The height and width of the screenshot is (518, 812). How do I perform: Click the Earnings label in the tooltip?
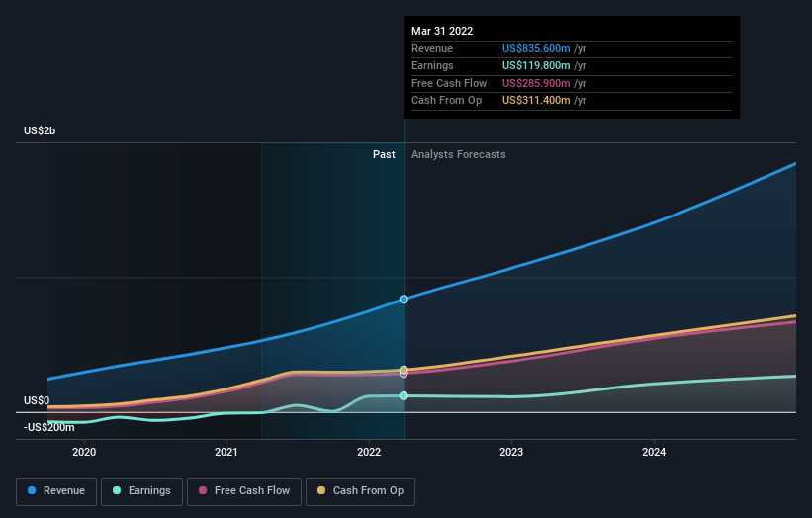(x=432, y=65)
